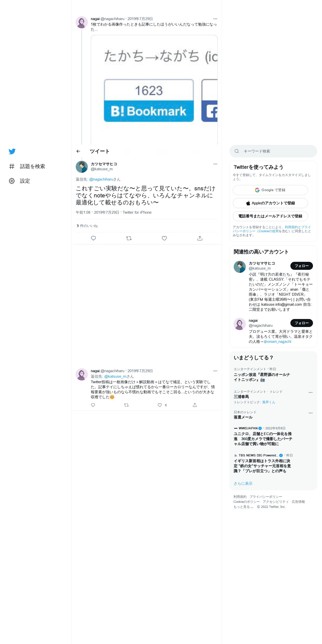Go back using the arrow next to ツイート

[78, 151]
